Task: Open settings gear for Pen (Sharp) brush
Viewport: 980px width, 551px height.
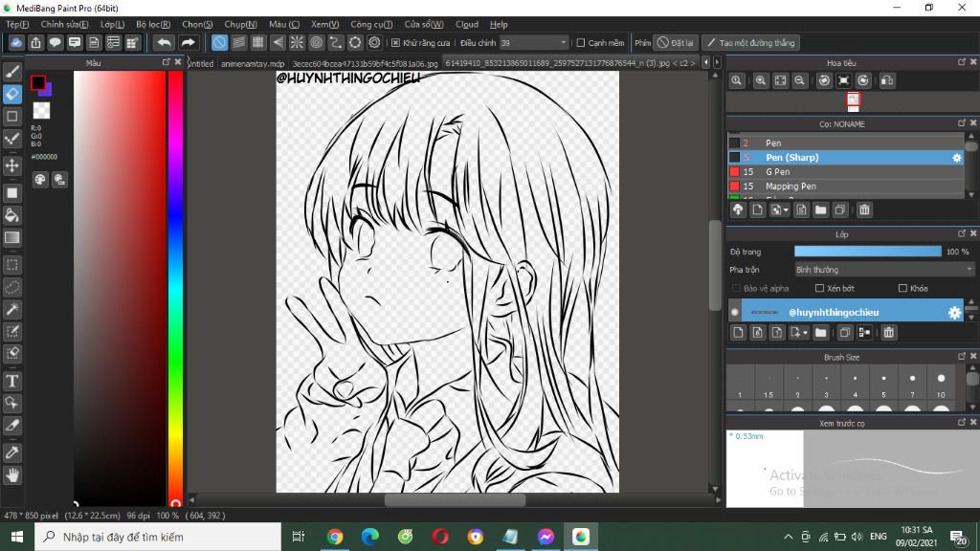Action: (956, 158)
